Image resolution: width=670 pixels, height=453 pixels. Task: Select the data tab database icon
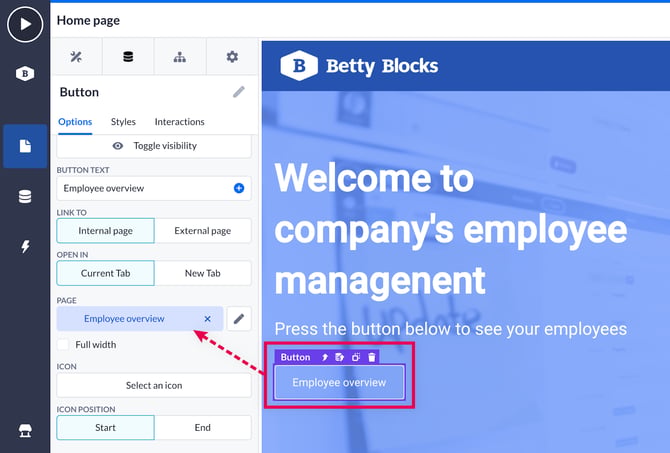128,56
